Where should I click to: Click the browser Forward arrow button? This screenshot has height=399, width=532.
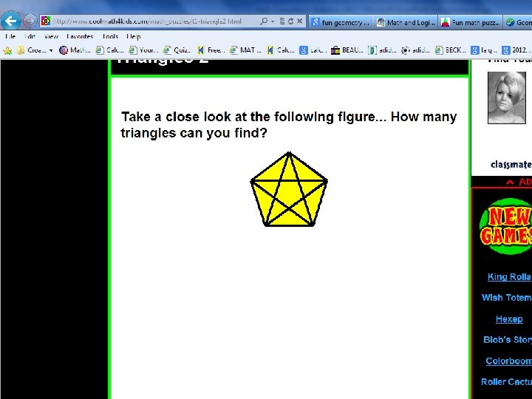[30, 21]
